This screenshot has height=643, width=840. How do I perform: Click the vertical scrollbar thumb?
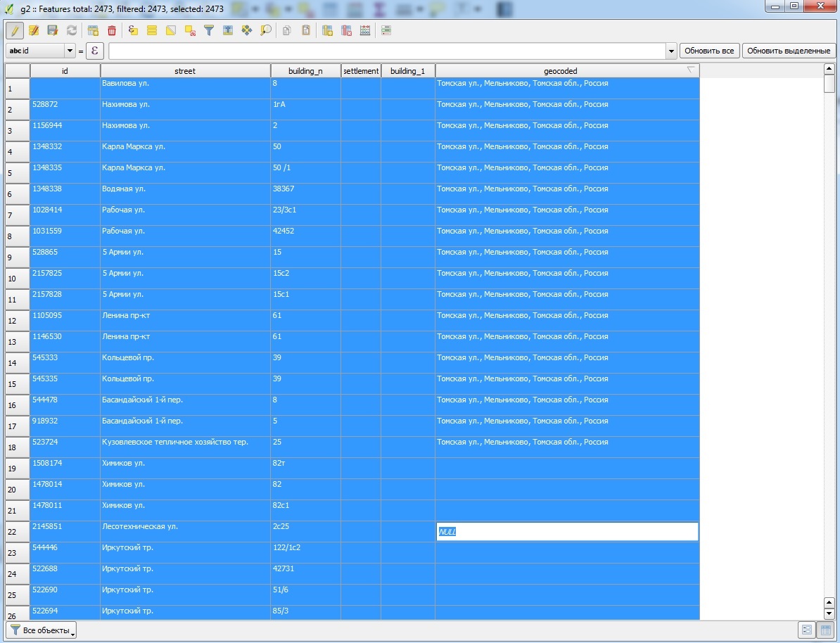click(x=829, y=83)
